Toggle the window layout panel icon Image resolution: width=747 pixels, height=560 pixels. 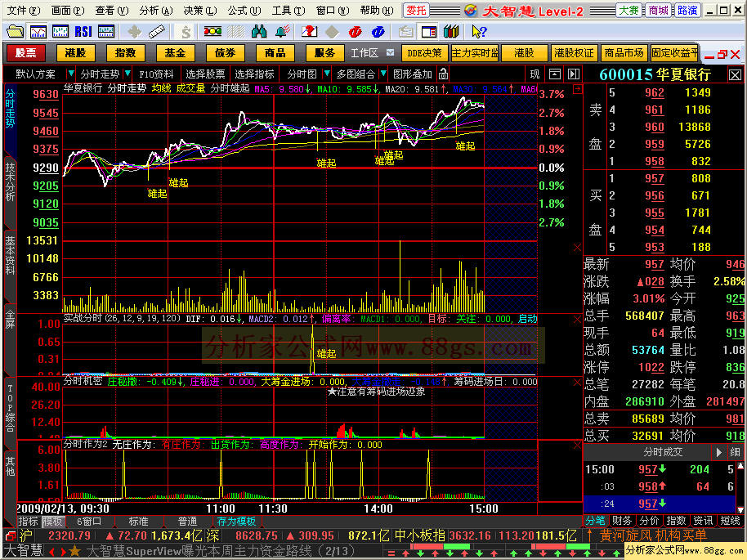point(429,32)
